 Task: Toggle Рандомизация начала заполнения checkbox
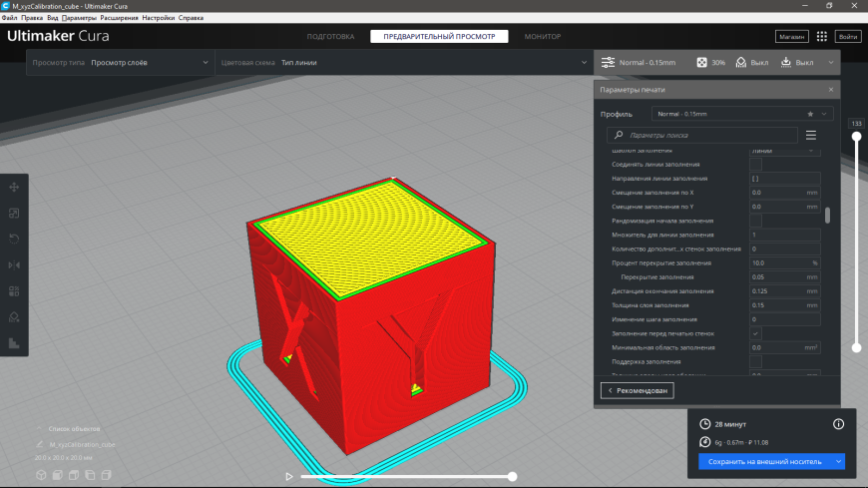point(755,221)
